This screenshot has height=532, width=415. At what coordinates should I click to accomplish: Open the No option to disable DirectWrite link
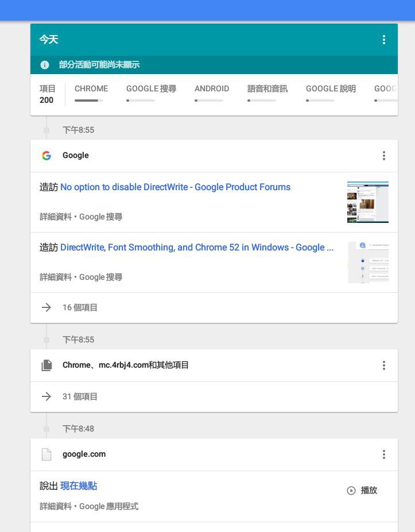[175, 187]
